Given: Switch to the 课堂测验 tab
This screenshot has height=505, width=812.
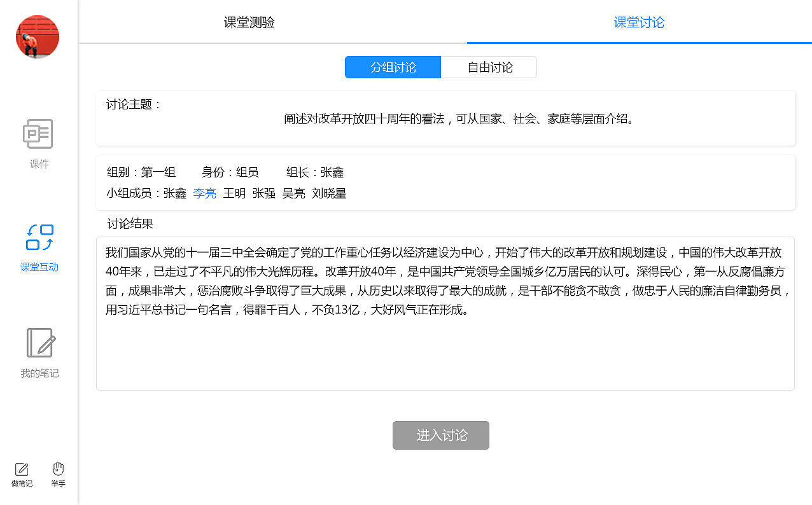Looking at the screenshot, I should click(249, 22).
